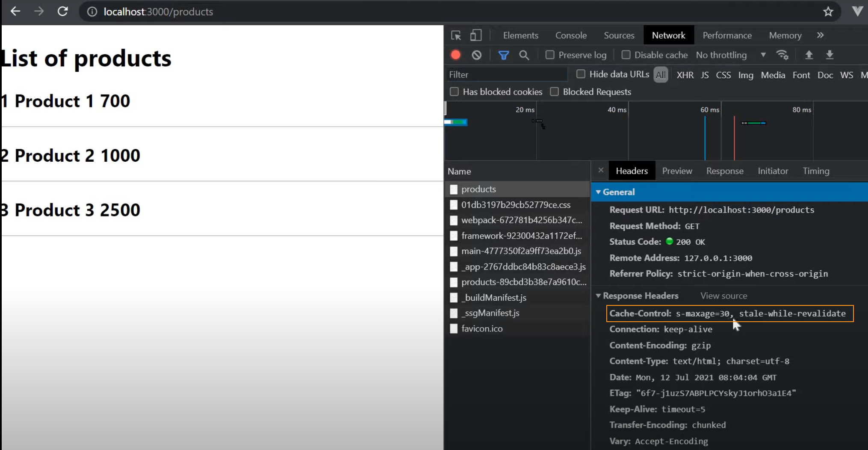
Task: Enable the Preserve log checkbox
Action: [550, 55]
